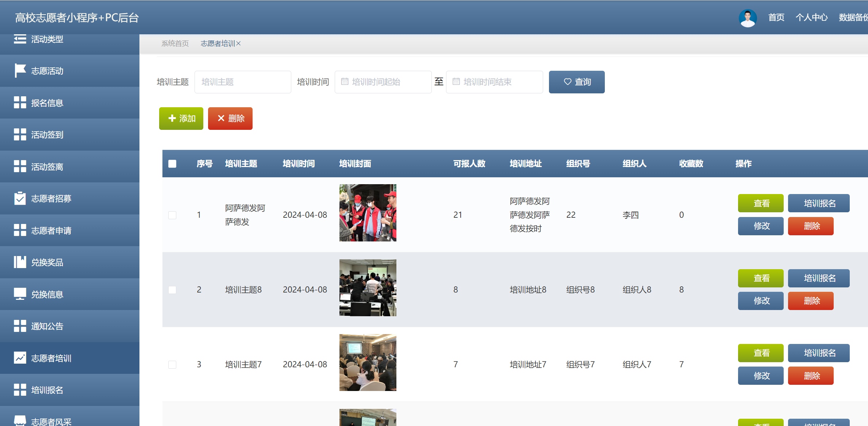This screenshot has width=868, height=426.
Task: Open 志愿活动 in the sidebar menu
Action: coord(70,71)
